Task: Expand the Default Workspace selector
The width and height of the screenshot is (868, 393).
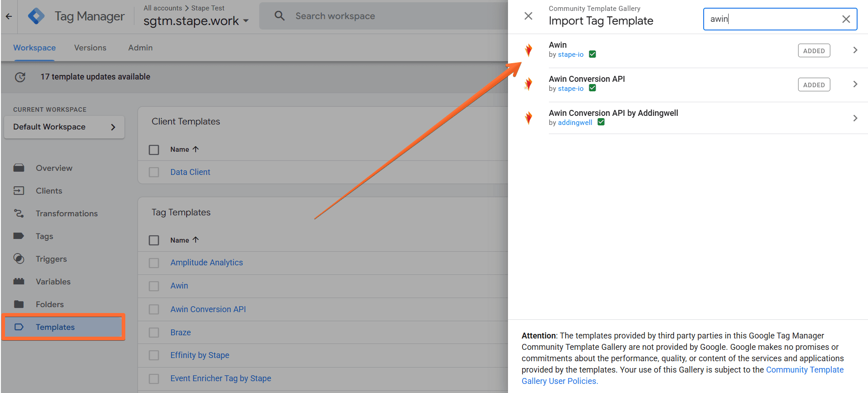Action: tap(64, 127)
